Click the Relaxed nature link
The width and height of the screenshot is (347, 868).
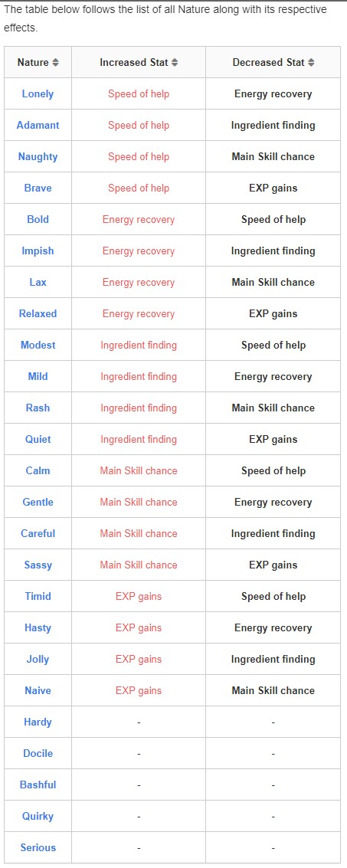38,313
